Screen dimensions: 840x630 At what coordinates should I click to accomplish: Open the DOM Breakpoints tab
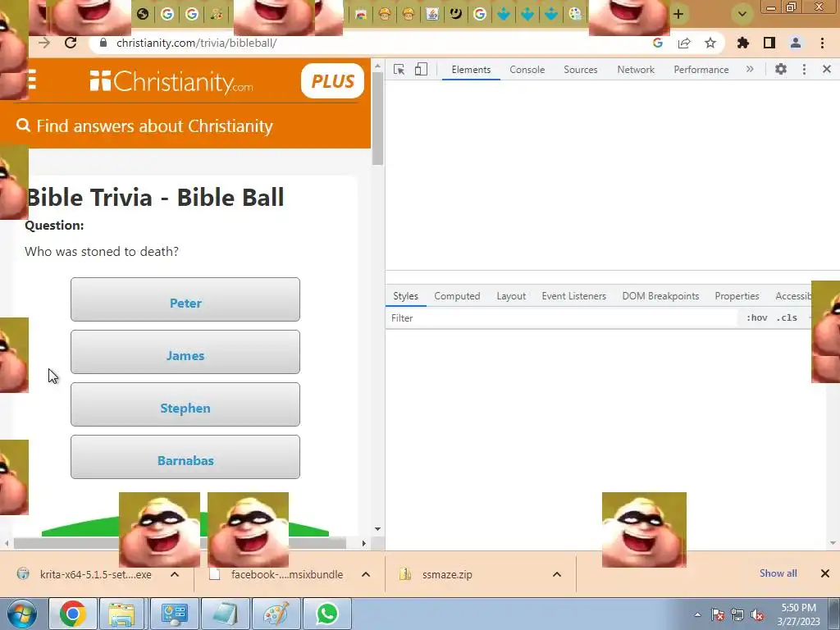660,296
